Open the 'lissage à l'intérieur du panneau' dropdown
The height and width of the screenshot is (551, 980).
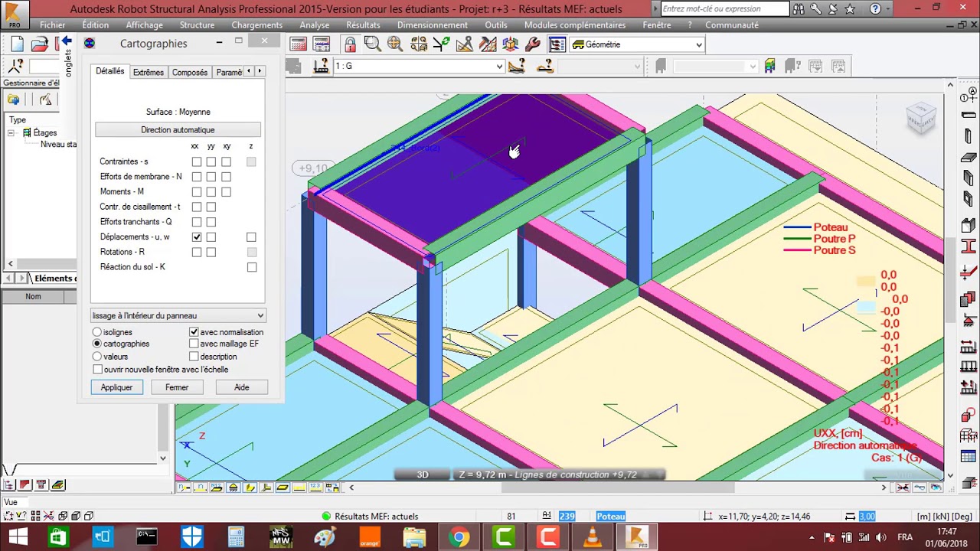[260, 315]
